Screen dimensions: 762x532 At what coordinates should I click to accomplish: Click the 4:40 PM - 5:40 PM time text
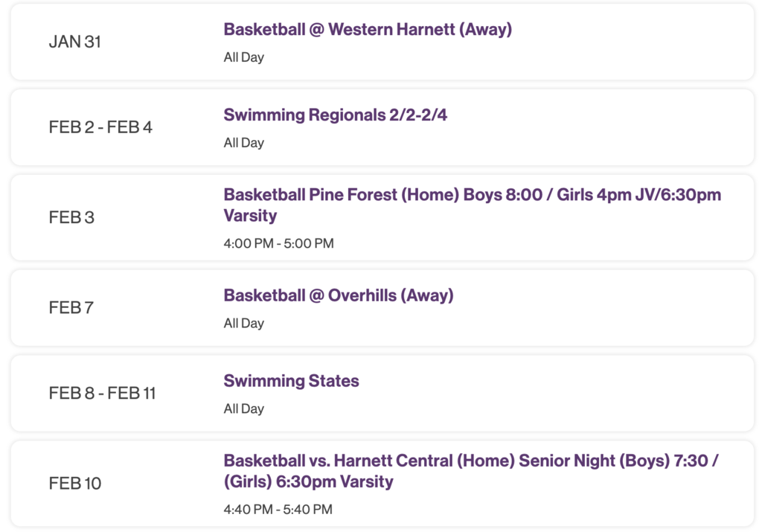coord(279,509)
